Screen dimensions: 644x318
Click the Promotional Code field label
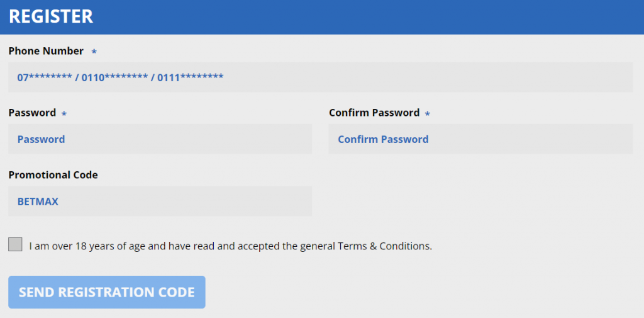click(x=53, y=175)
